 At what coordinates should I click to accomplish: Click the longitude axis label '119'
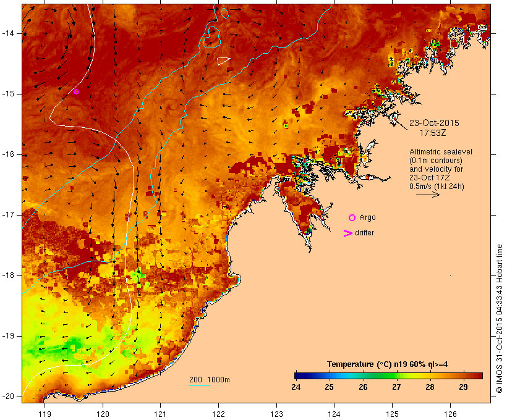pyautogui.click(x=45, y=414)
